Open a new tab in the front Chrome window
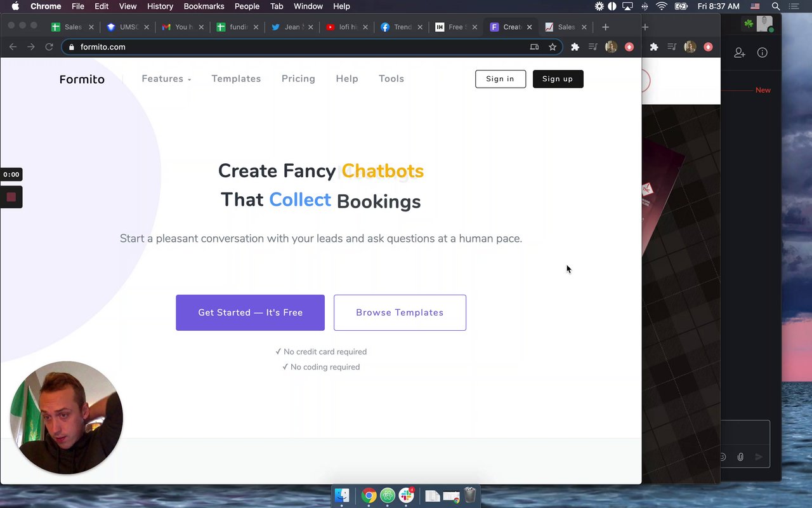The image size is (812, 508). [605, 27]
